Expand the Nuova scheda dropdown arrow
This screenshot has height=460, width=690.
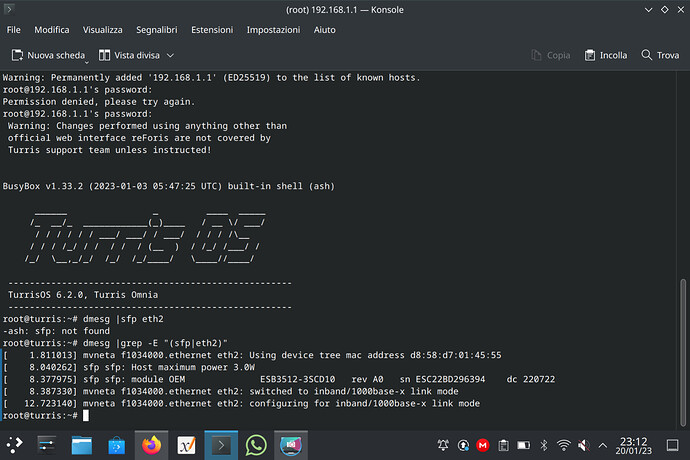click(87, 63)
